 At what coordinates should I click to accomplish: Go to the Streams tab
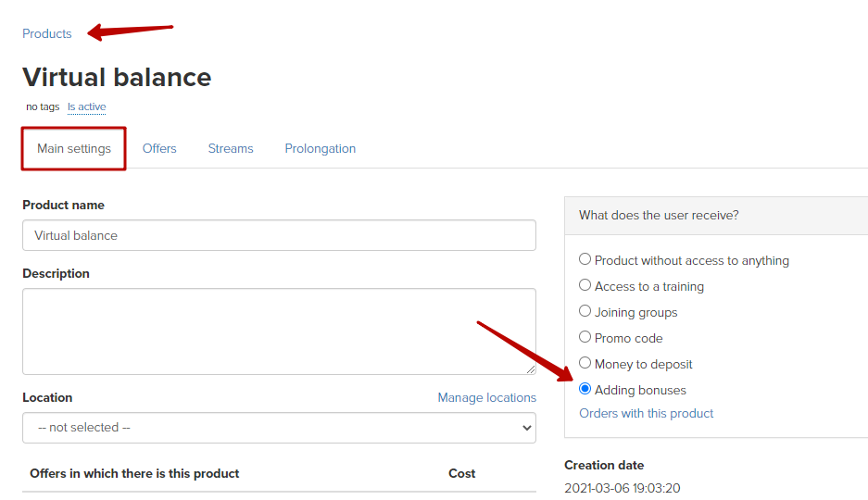click(231, 149)
